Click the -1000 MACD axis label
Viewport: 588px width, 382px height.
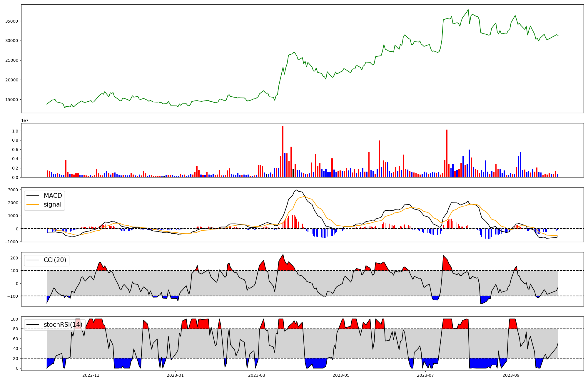point(11,242)
